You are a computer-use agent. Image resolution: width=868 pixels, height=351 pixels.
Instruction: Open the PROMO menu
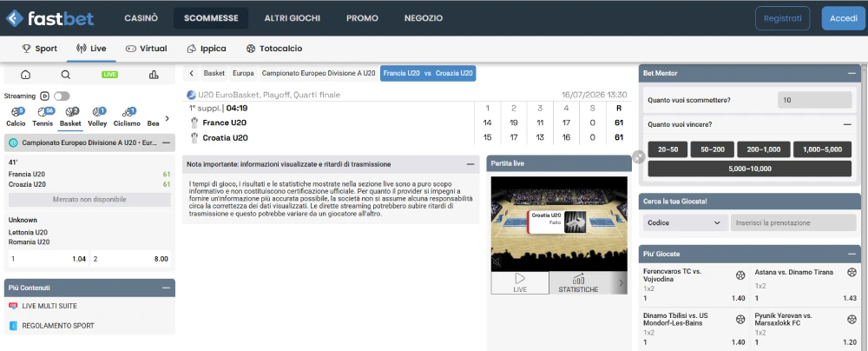tap(362, 17)
